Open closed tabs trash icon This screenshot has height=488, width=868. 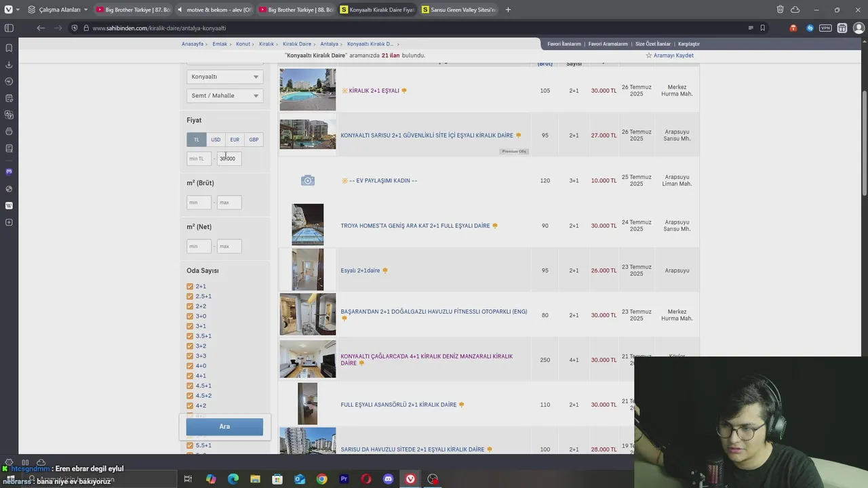pyautogui.click(x=781, y=9)
